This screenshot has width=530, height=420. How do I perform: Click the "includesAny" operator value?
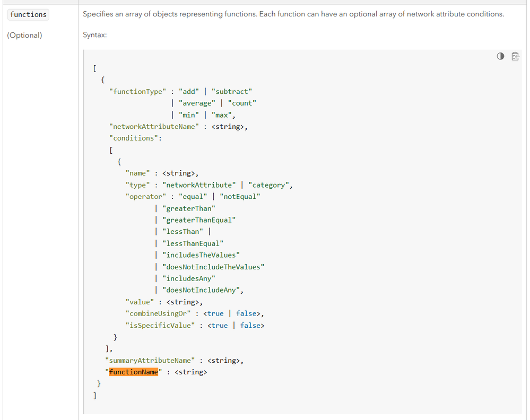tap(189, 278)
